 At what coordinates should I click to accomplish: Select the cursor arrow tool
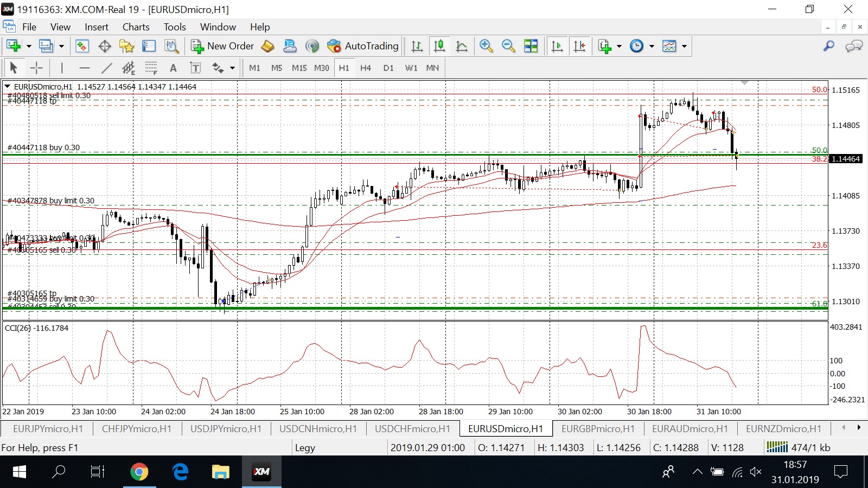point(14,68)
